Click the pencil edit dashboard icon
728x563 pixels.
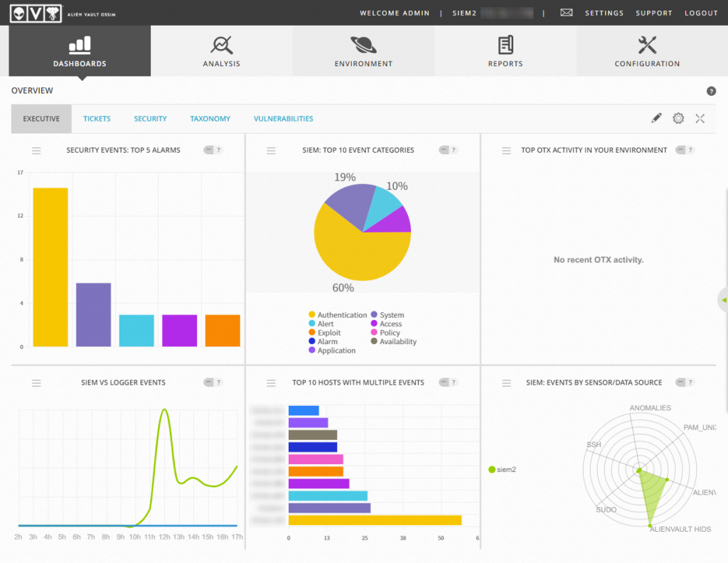pos(656,118)
